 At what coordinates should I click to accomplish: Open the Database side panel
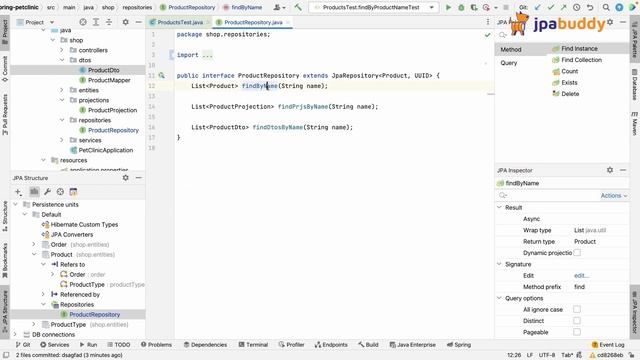coord(635,84)
